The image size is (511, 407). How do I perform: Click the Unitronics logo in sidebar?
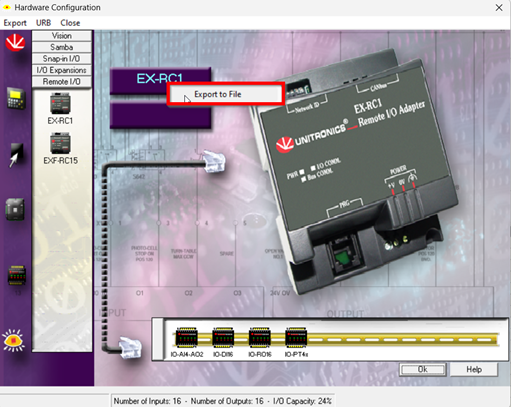click(15, 43)
